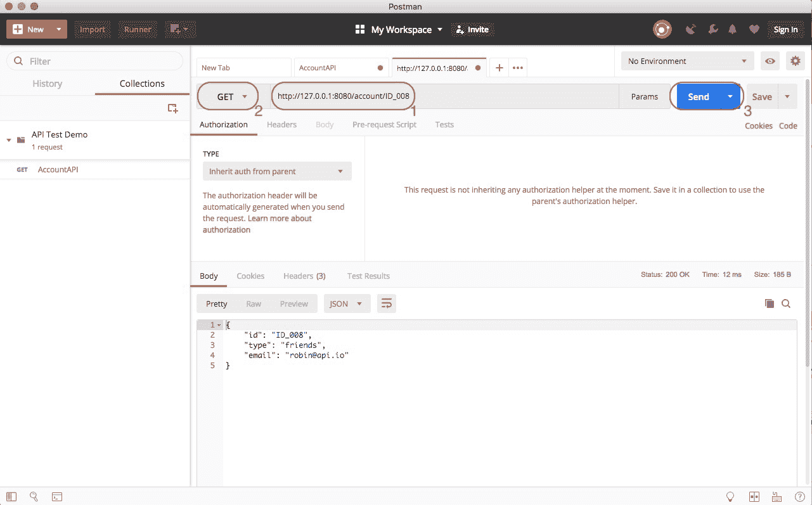Open the Cookies link
Image resolution: width=812 pixels, height=505 pixels.
coord(759,125)
